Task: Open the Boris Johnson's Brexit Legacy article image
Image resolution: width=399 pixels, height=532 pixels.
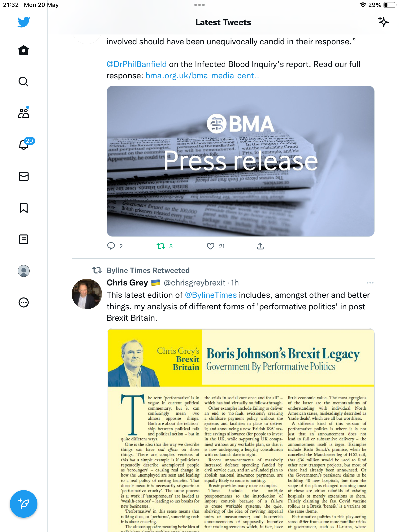Action: coord(241,430)
